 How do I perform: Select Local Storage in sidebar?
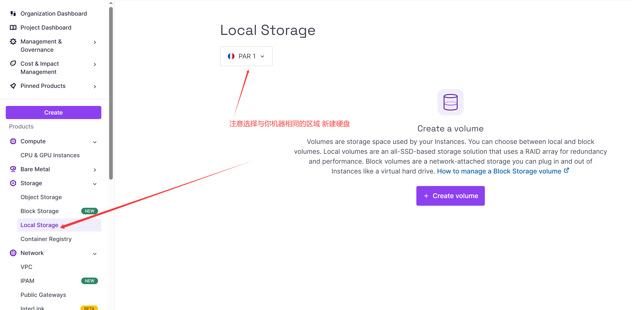[59, 225]
